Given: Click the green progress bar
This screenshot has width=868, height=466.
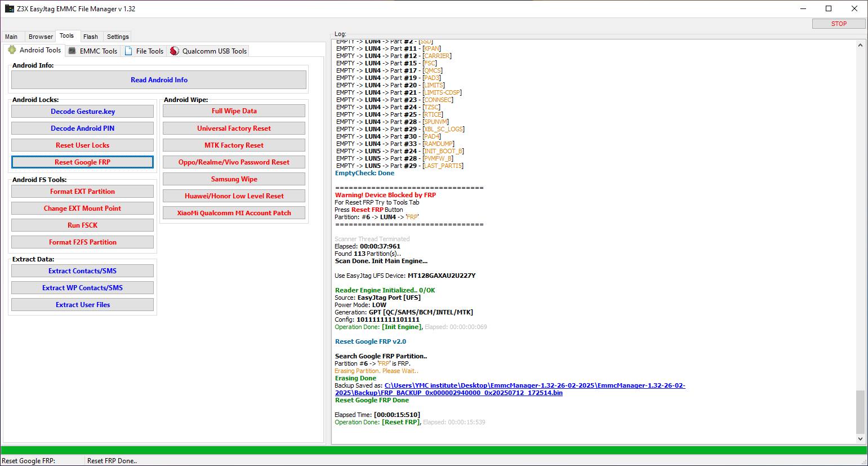Looking at the screenshot, I should (434, 450).
